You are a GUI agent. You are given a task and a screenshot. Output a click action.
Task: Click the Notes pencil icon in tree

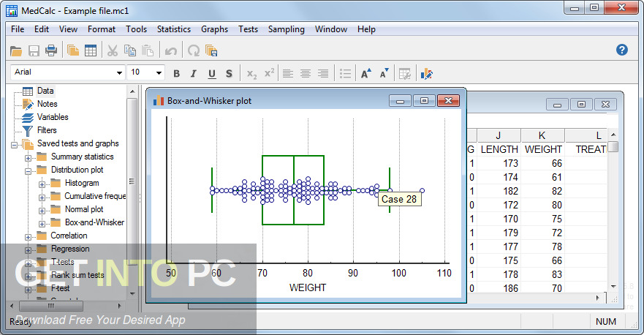coord(28,105)
